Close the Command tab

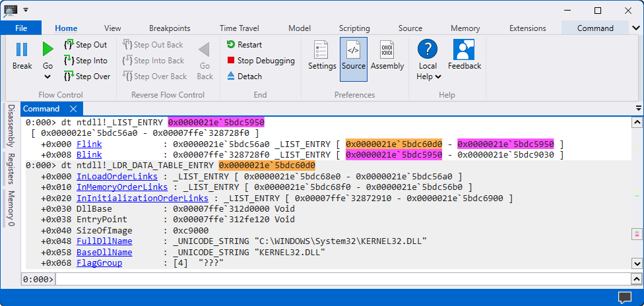coord(73,109)
